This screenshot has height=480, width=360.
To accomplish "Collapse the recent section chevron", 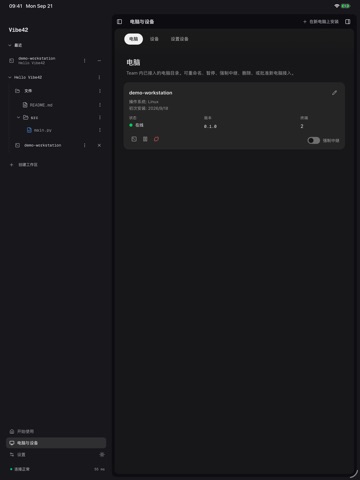I will pyautogui.click(x=10, y=45).
